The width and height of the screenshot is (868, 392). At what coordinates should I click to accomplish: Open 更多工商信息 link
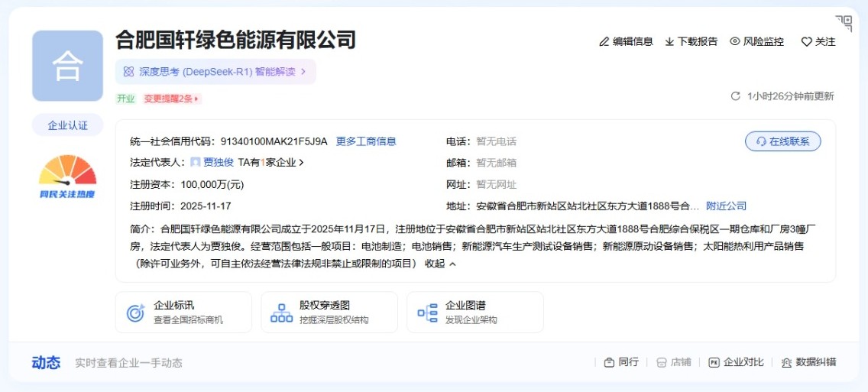(366, 141)
